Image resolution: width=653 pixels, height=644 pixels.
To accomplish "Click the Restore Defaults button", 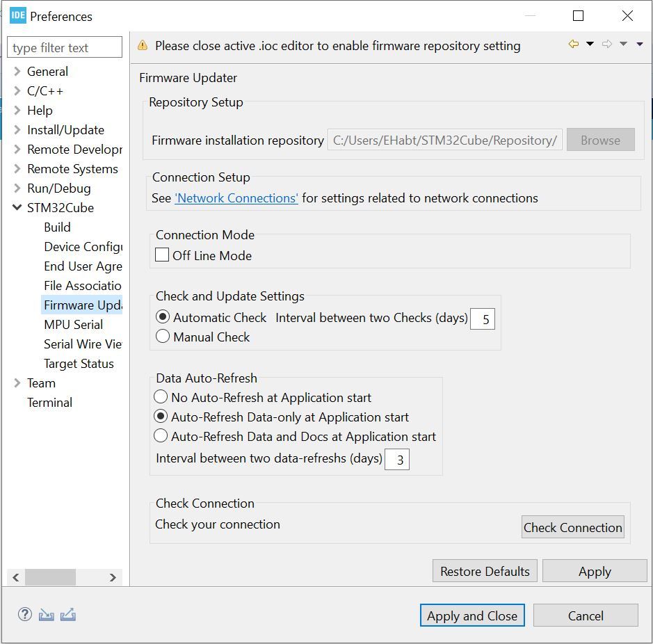I will click(485, 571).
